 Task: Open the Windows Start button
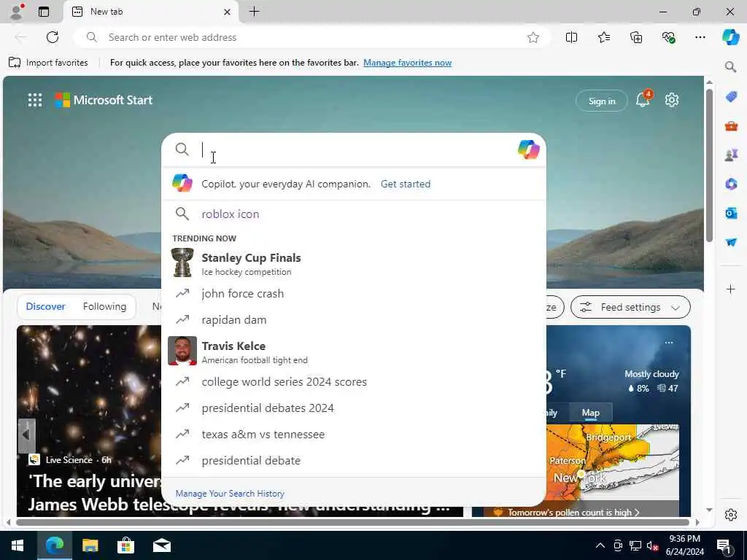18,545
